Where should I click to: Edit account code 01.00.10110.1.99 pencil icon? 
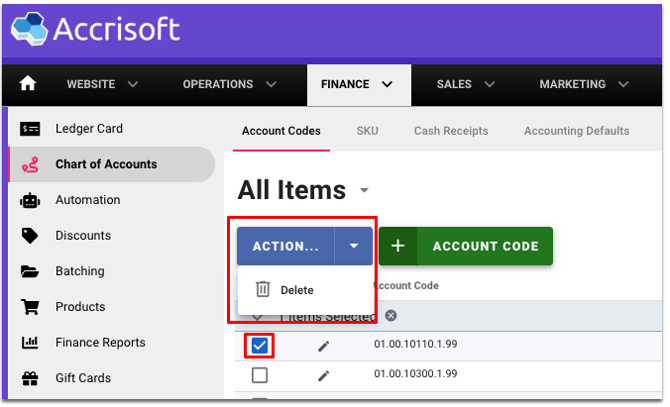(x=323, y=346)
